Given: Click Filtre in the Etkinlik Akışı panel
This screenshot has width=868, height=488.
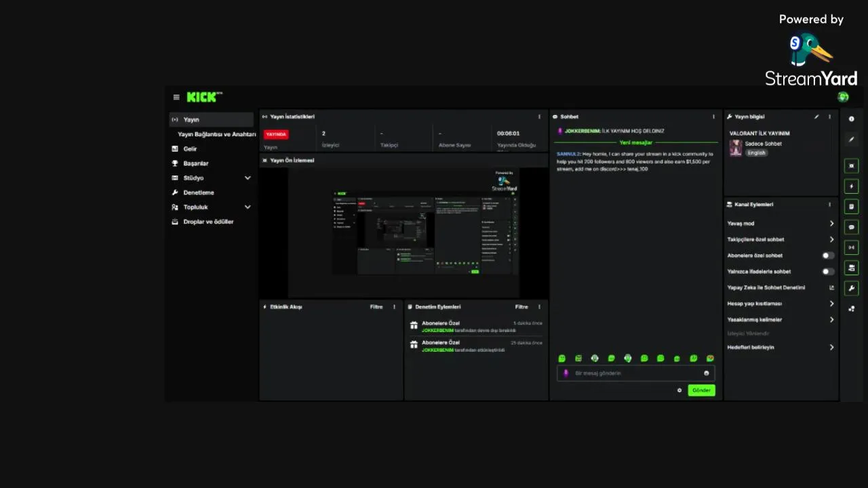Looking at the screenshot, I should click(376, 307).
